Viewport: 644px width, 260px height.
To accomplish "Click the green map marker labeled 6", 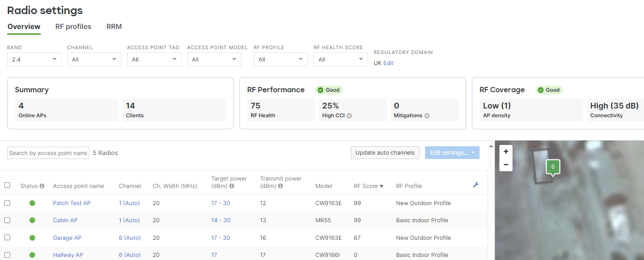I will [552, 166].
